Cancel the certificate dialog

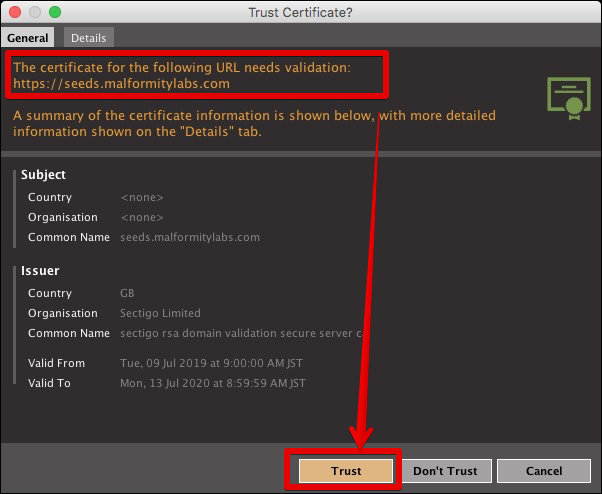tap(543, 470)
